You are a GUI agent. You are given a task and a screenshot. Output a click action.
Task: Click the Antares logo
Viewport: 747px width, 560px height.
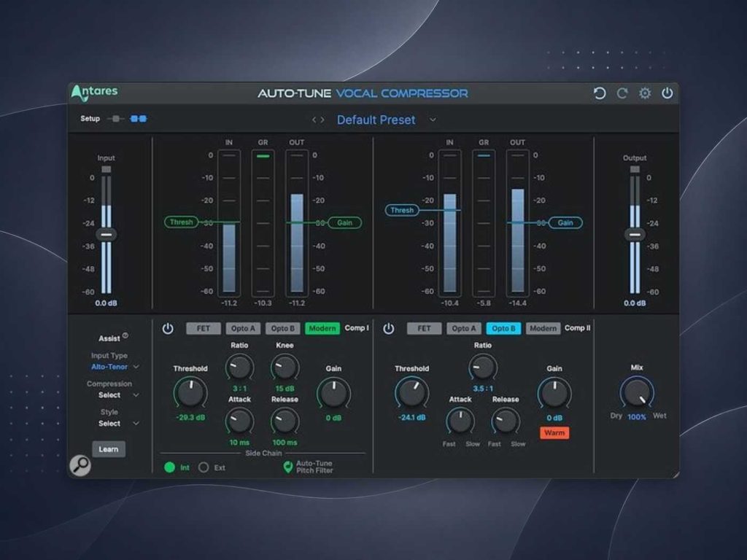[94, 93]
